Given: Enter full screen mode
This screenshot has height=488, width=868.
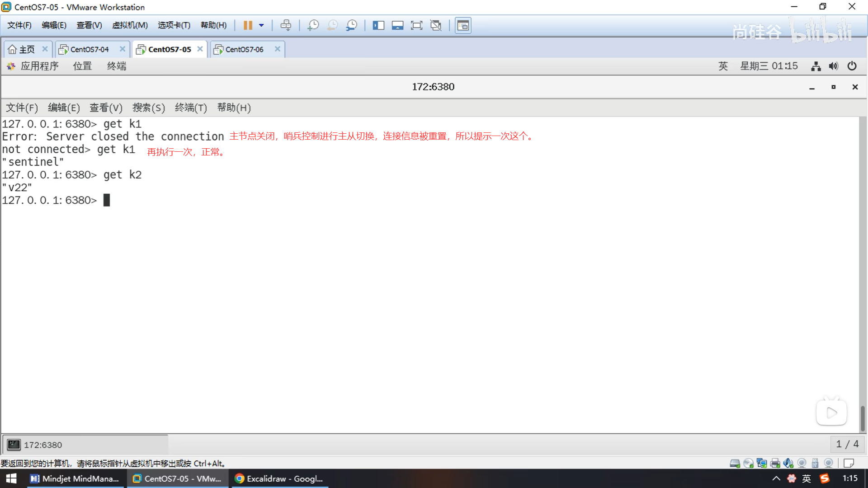Looking at the screenshot, I should coord(416,25).
